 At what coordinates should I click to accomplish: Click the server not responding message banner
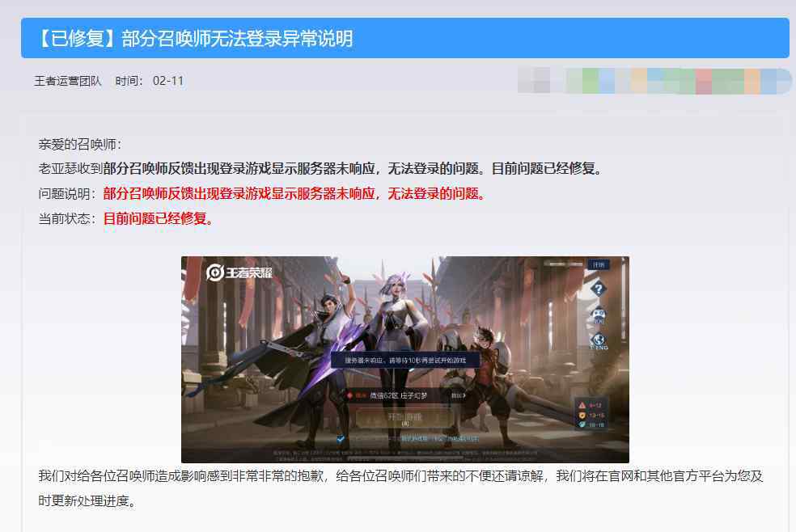(405, 360)
